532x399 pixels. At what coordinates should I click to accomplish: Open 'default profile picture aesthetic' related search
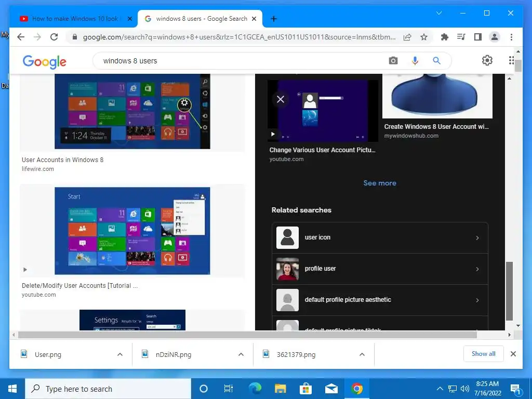[x=380, y=300]
